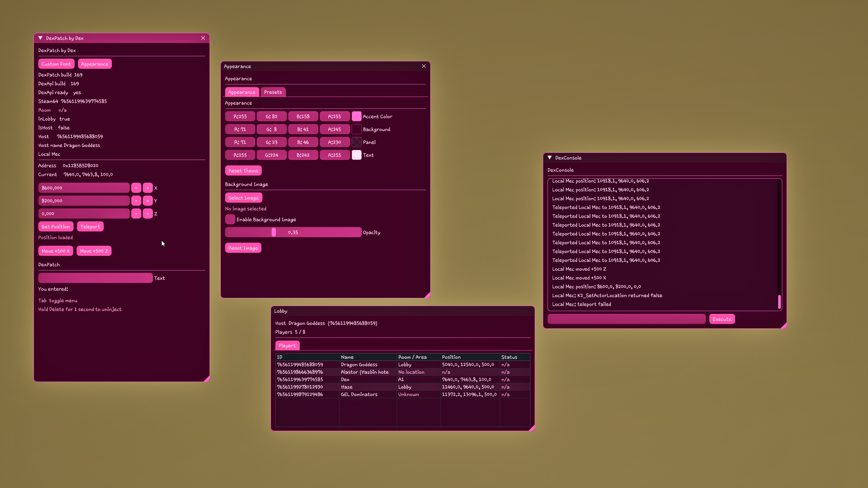Open the Players tab in Lobby
Image resolution: width=868 pixels, height=488 pixels.
click(x=287, y=346)
